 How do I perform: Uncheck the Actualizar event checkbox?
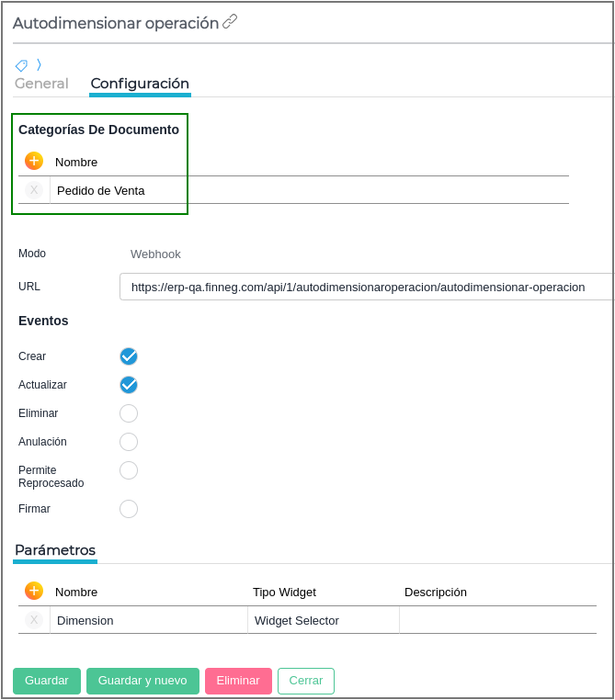(129, 385)
